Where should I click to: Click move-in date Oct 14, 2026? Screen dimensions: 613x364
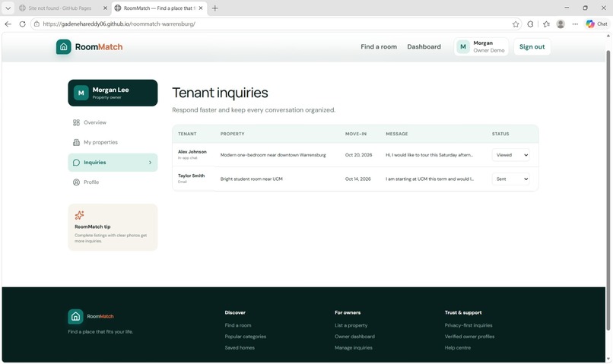pos(357,179)
